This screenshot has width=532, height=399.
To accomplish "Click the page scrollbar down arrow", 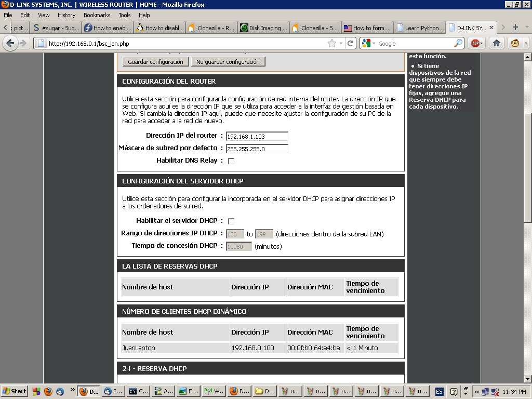I will (528, 379).
